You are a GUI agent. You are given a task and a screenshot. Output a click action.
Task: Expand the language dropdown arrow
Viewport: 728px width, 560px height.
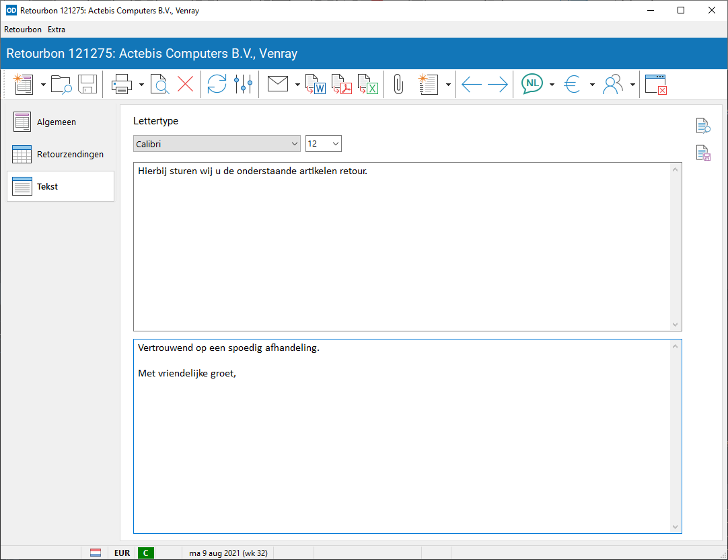pyautogui.click(x=552, y=85)
